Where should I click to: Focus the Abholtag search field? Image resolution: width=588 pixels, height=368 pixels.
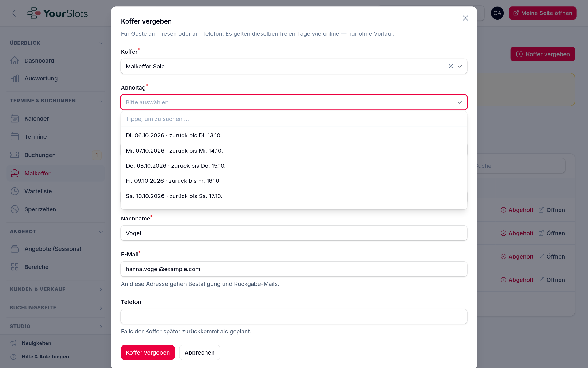coord(294,119)
